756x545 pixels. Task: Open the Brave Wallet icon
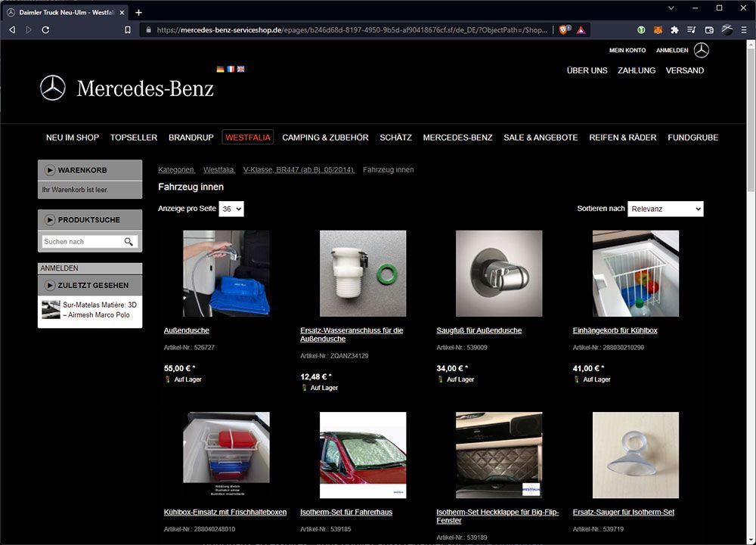point(709,30)
